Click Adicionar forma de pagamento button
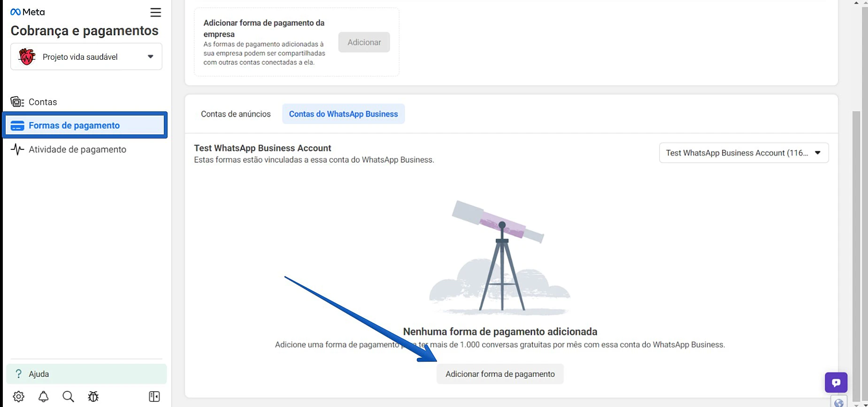Screen dimensions: 868x407 pyautogui.click(x=500, y=374)
